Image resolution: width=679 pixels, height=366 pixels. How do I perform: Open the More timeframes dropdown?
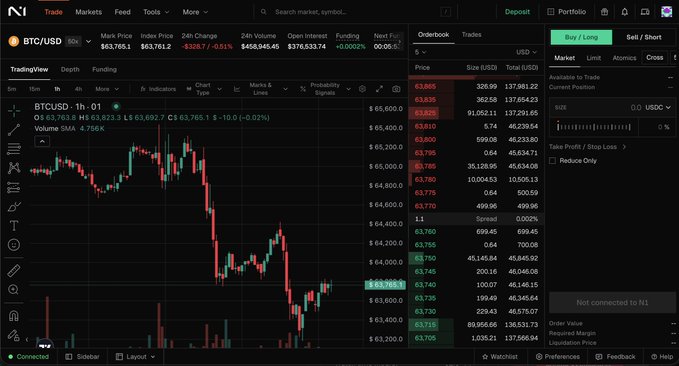point(107,89)
